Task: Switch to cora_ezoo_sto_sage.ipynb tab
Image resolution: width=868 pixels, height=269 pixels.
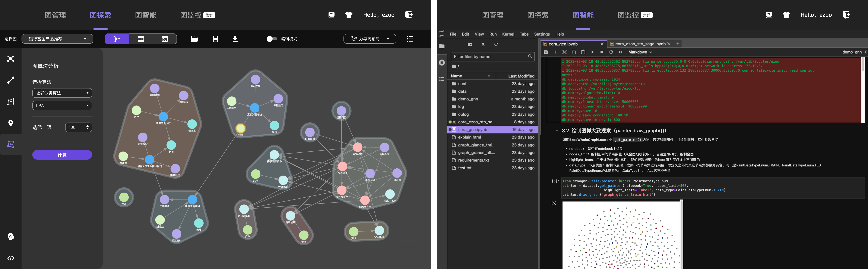Action: [x=640, y=44]
